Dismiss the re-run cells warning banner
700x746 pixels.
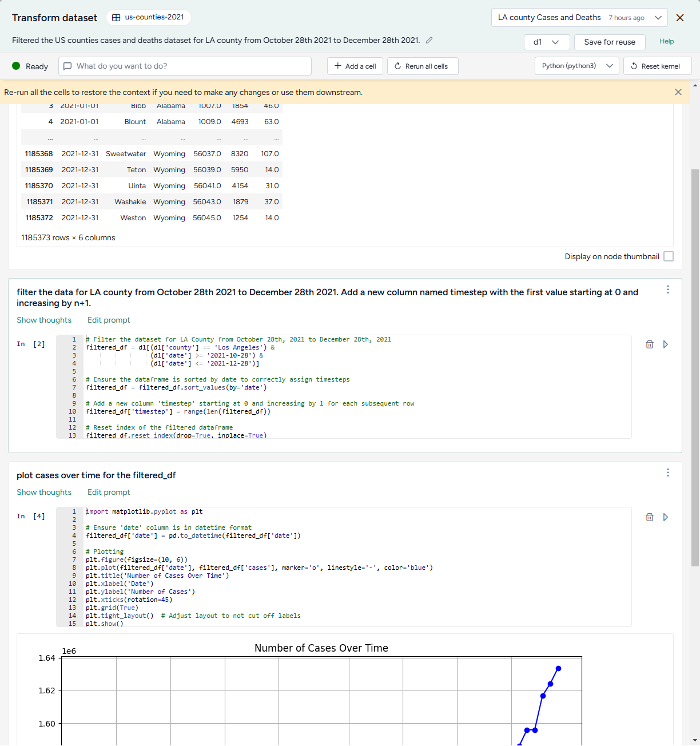pos(678,92)
